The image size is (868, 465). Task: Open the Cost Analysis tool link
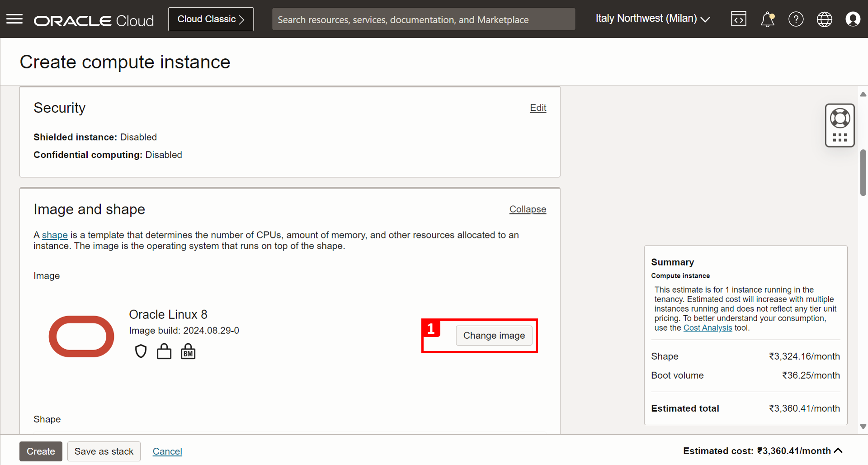tap(708, 328)
